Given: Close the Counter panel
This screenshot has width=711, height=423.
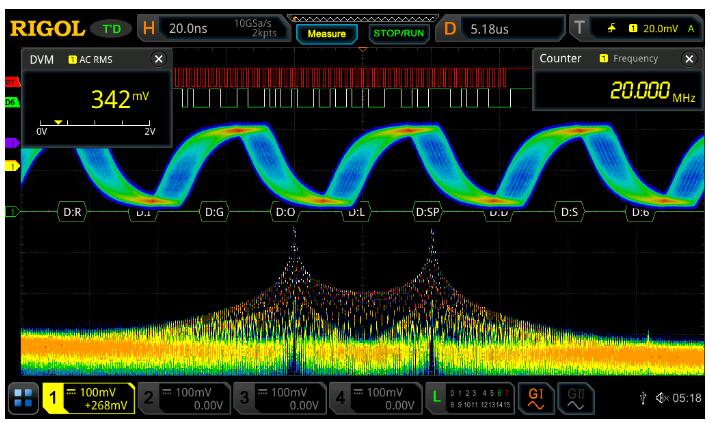Looking at the screenshot, I should [x=688, y=60].
